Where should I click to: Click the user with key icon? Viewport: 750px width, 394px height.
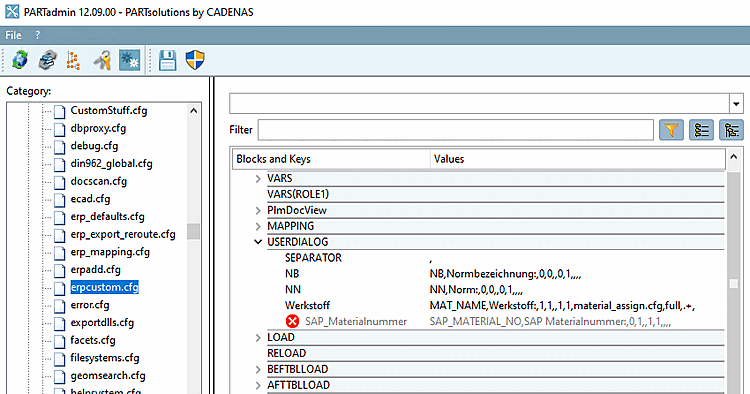[102, 61]
